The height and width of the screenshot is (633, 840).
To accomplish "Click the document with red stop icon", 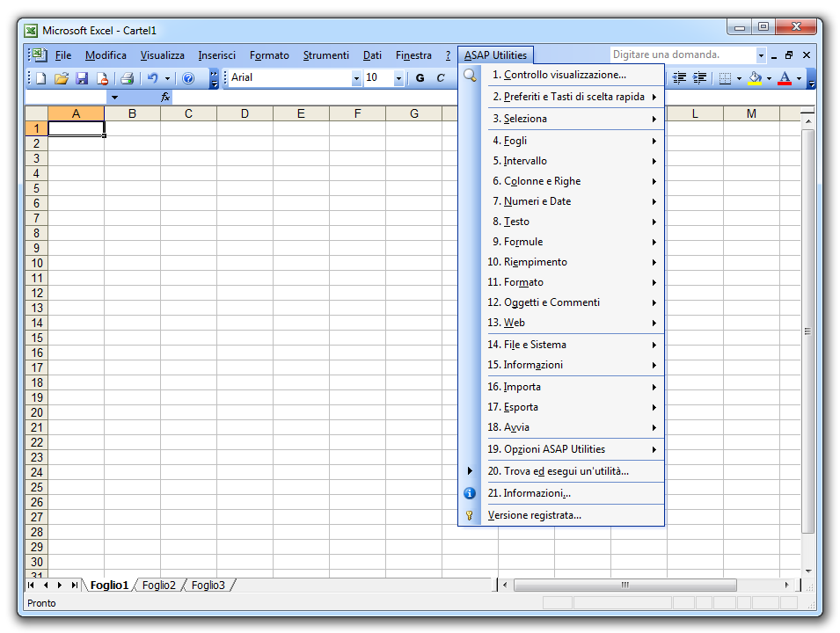I will click(x=102, y=79).
